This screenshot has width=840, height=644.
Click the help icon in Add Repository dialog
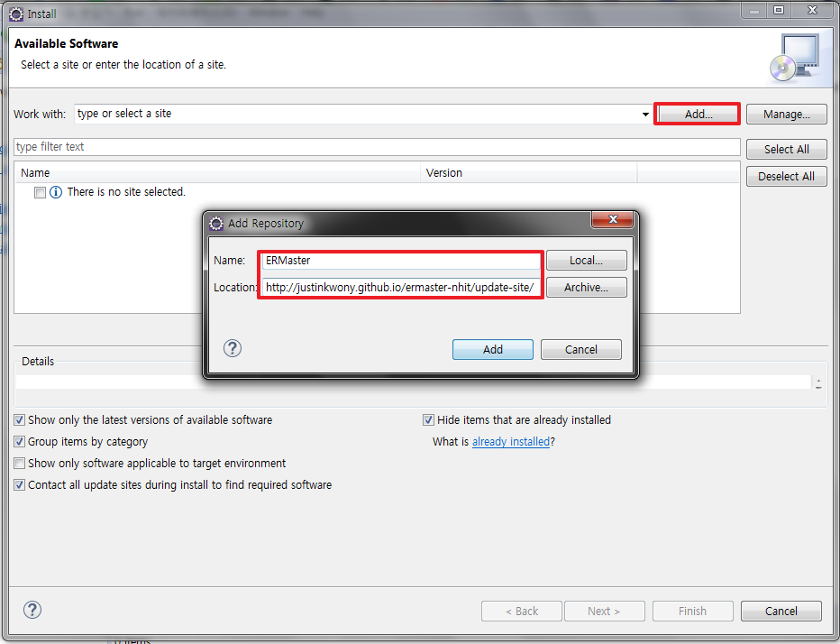pos(232,348)
